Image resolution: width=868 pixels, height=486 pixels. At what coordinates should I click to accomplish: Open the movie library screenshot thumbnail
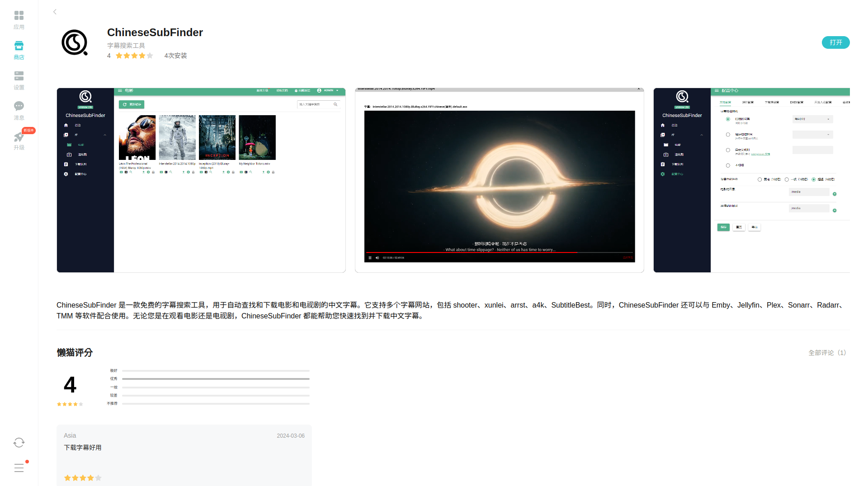(x=201, y=180)
